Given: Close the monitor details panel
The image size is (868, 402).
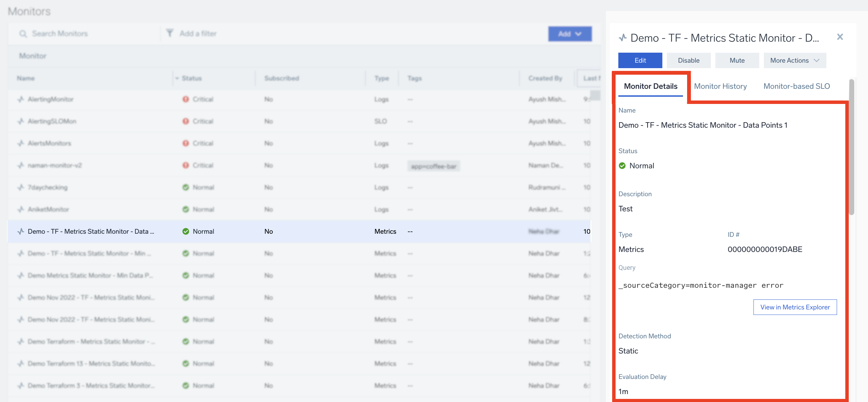Looking at the screenshot, I should point(840,37).
